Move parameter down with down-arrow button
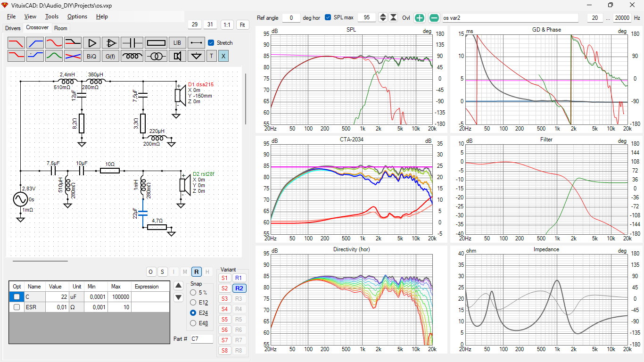The width and height of the screenshot is (644, 362). (x=178, y=297)
